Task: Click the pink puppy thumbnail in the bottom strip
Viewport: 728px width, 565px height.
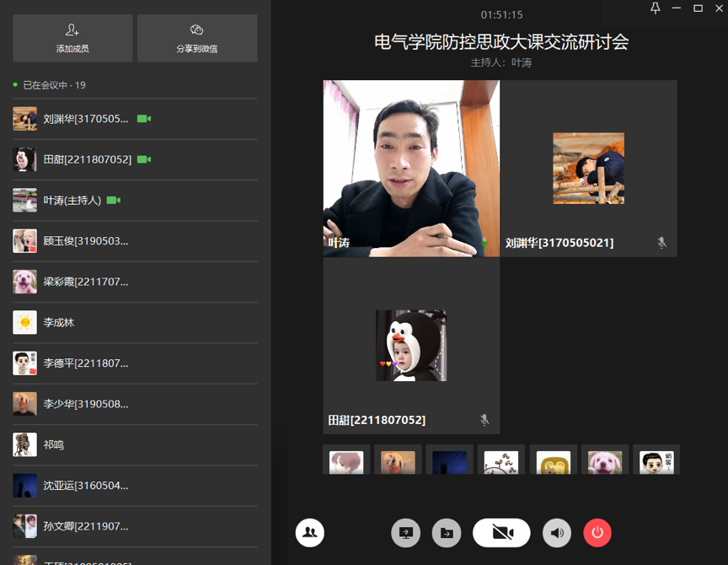Action: [x=604, y=462]
